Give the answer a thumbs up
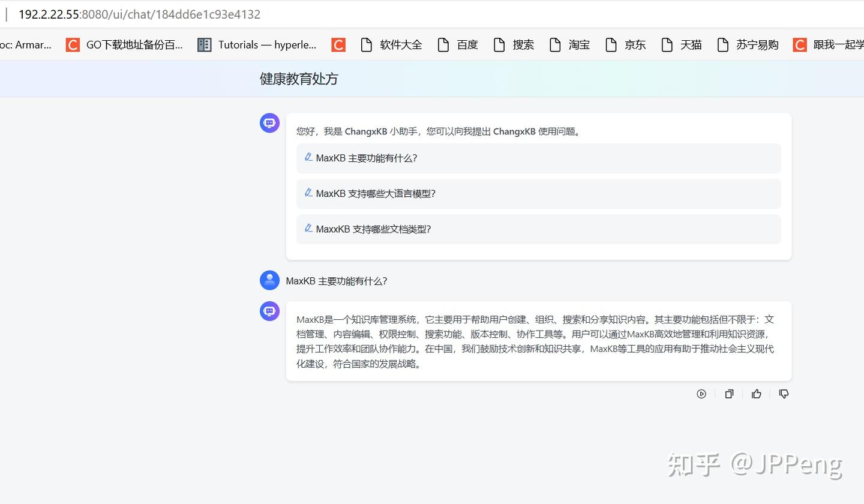This screenshot has height=504, width=864. click(756, 394)
